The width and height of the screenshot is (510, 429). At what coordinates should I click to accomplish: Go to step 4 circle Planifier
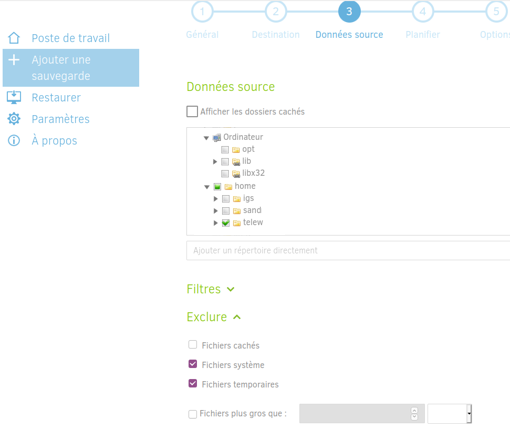[x=423, y=12]
